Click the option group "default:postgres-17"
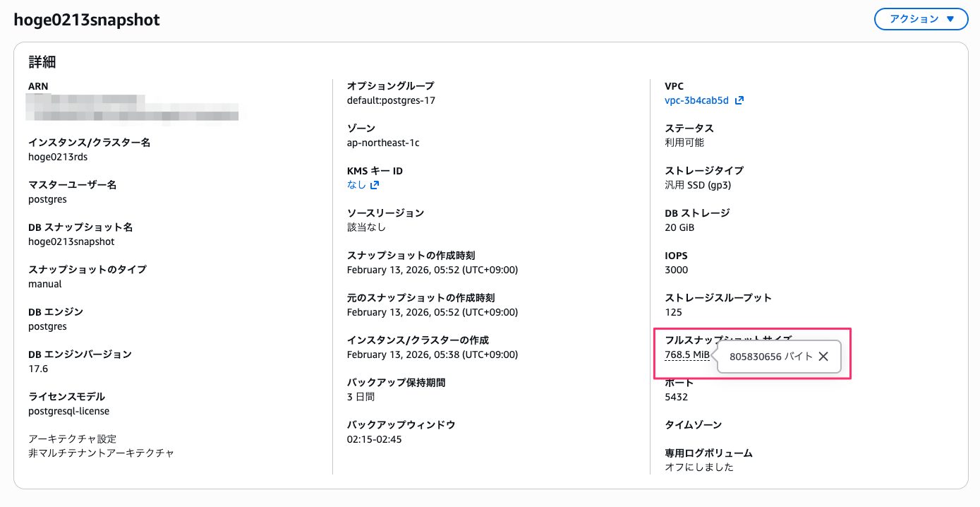 click(x=391, y=100)
